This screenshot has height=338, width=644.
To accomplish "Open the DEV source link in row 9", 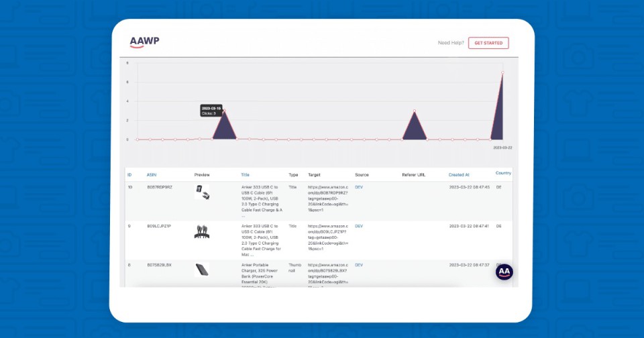I will point(359,226).
